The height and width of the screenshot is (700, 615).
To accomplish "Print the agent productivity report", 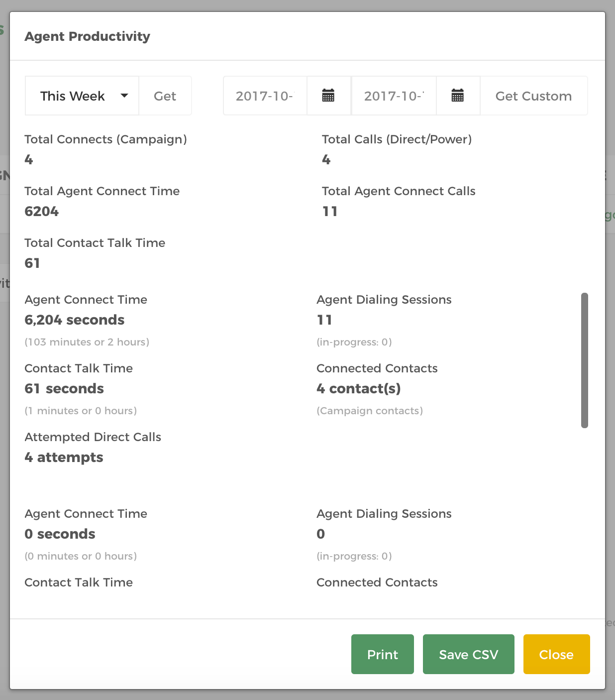I will pos(383,654).
